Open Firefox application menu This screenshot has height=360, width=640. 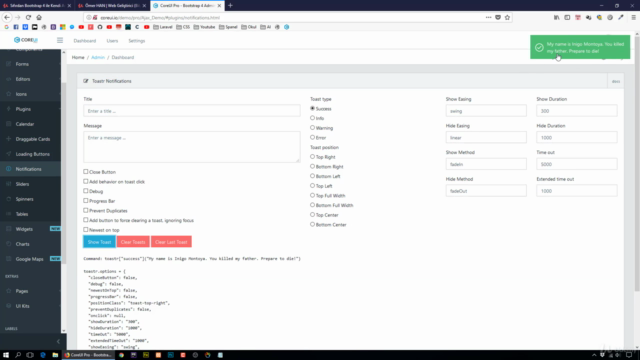pyautogui.click(x=633, y=18)
